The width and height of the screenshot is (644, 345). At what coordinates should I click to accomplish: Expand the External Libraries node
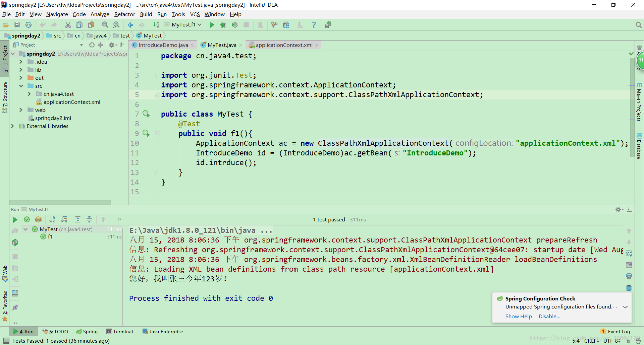(13, 126)
